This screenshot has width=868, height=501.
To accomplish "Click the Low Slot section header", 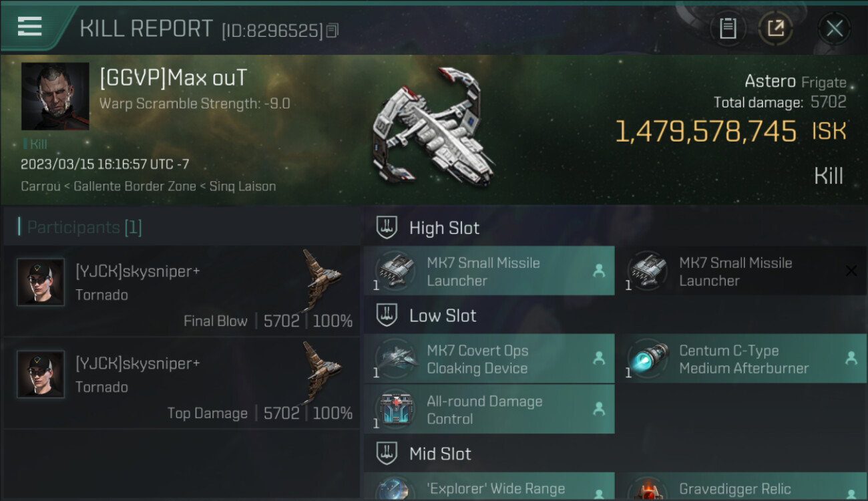I will [443, 316].
